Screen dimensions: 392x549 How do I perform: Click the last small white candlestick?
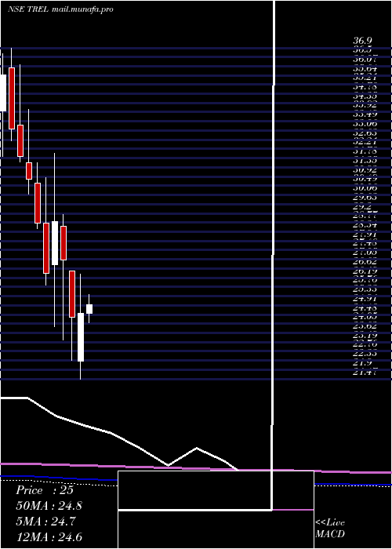(x=89, y=309)
